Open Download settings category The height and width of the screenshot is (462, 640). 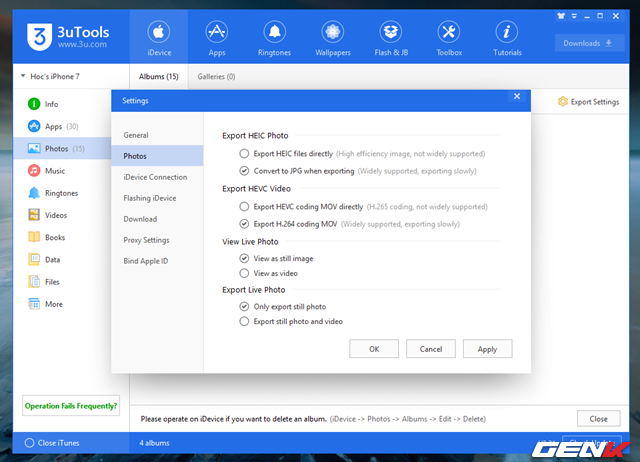[x=157, y=219]
